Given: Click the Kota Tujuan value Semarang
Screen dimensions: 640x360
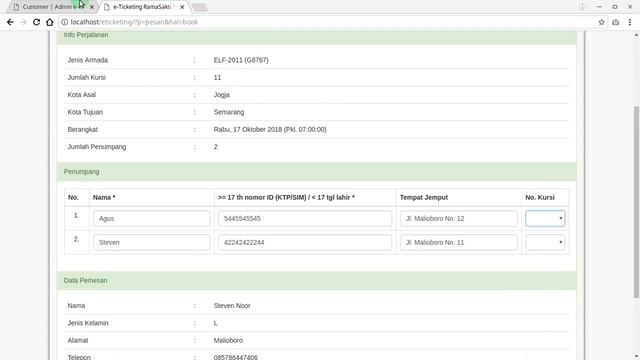Looking at the screenshot, I should pos(229,112).
